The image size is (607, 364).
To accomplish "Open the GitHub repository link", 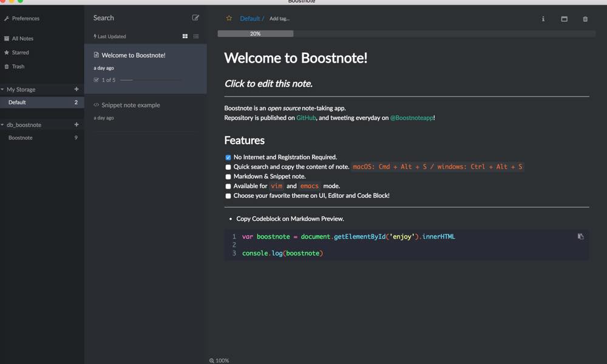I will [x=306, y=118].
